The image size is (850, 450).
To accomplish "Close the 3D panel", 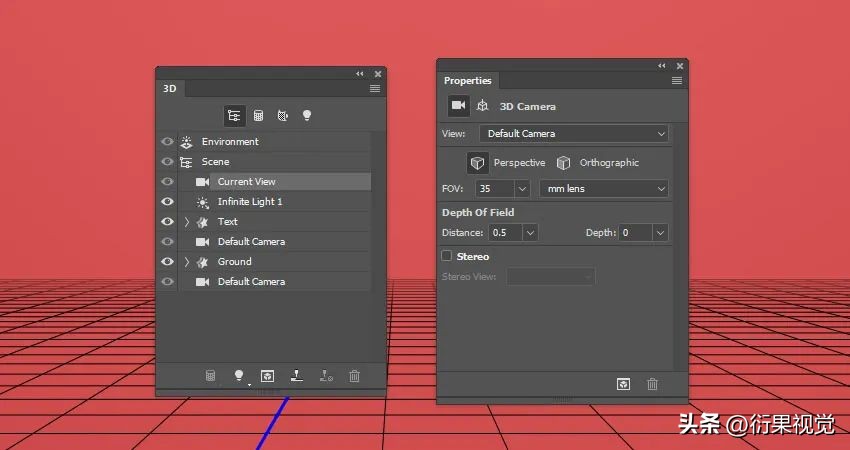I will coord(378,74).
